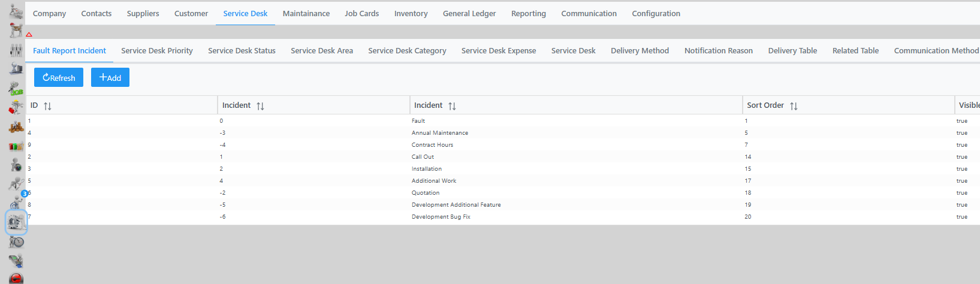Select the Fault Report Incident tab

pos(70,50)
